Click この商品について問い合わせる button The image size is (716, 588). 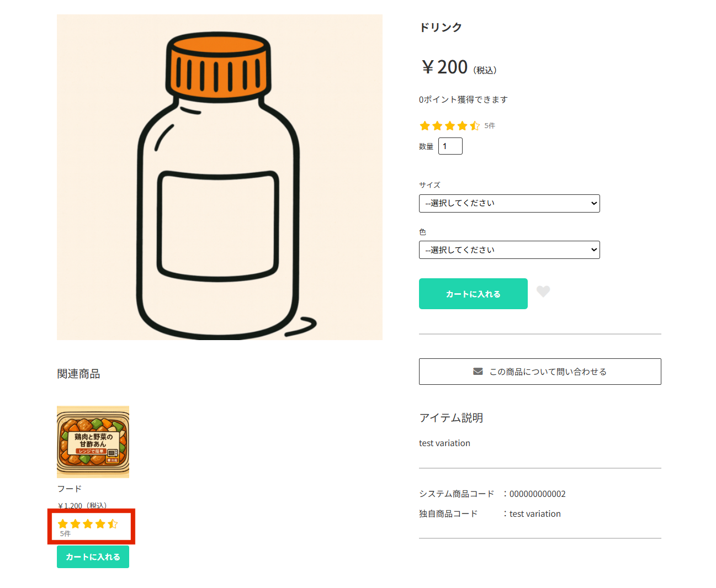(540, 372)
